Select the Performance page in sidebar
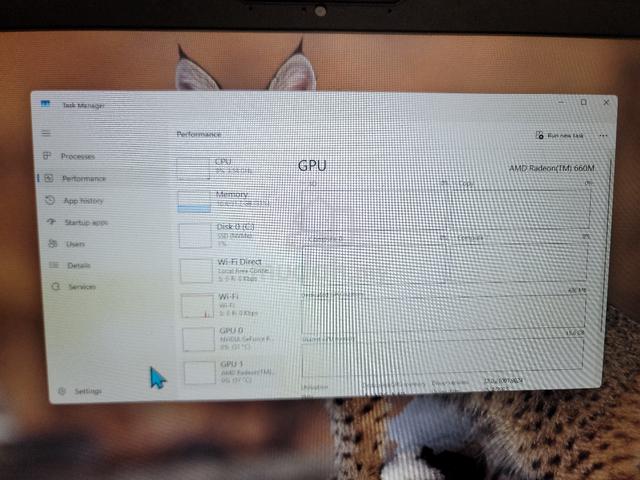This screenshot has height=480, width=640. [x=74, y=178]
